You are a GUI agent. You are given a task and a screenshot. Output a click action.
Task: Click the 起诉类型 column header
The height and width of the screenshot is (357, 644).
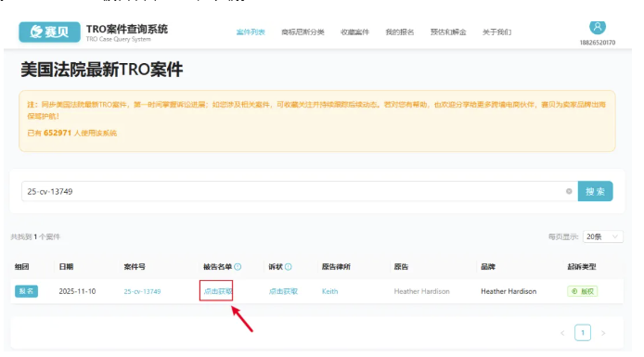(582, 267)
